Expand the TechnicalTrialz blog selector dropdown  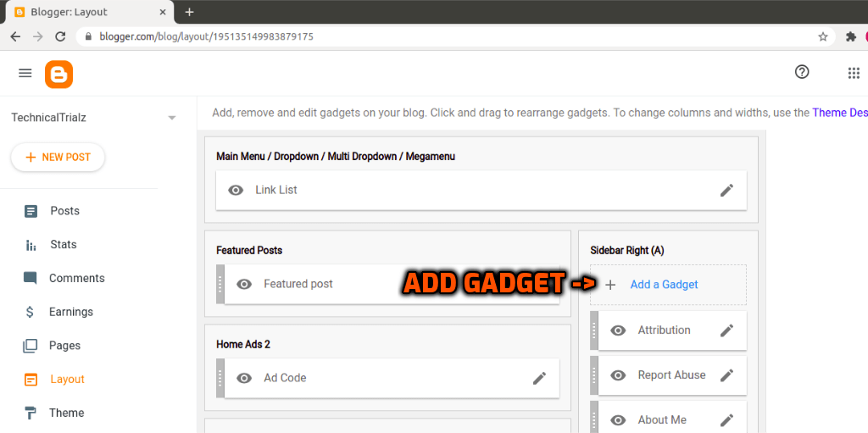[171, 118]
